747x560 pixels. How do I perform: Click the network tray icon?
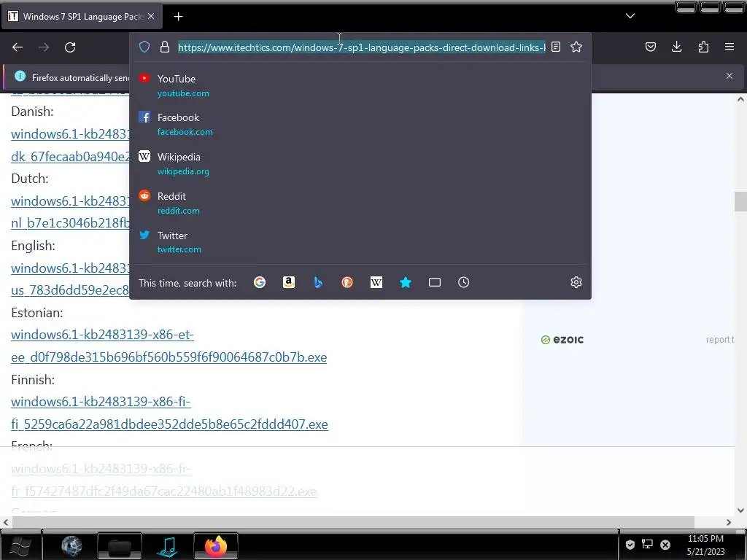pos(647,544)
